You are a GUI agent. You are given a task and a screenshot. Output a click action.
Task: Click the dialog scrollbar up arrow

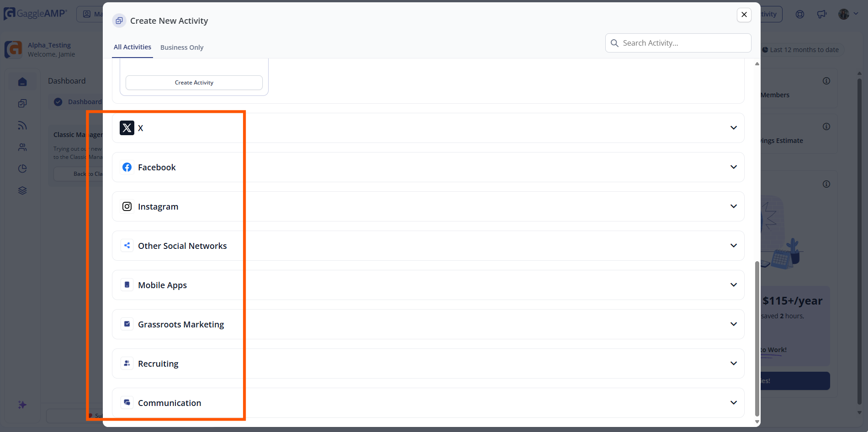coord(757,63)
